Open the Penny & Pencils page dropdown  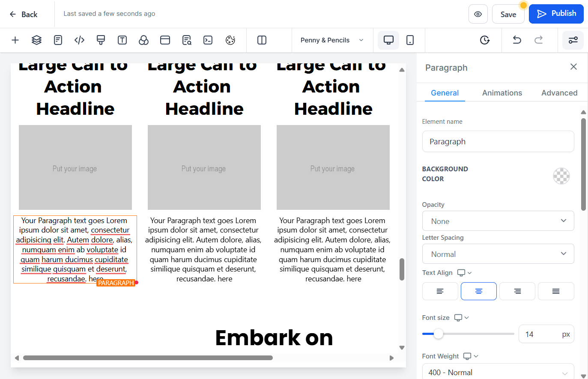[332, 40]
